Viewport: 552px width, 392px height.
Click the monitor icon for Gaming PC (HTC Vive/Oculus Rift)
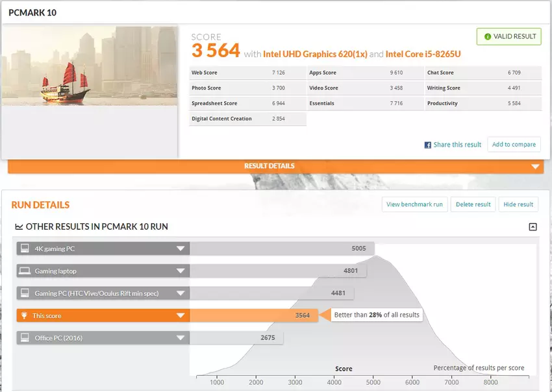pyautogui.click(x=25, y=293)
